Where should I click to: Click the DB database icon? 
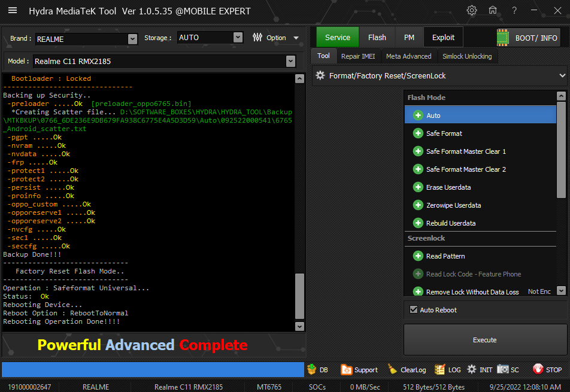[x=311, y=369]
